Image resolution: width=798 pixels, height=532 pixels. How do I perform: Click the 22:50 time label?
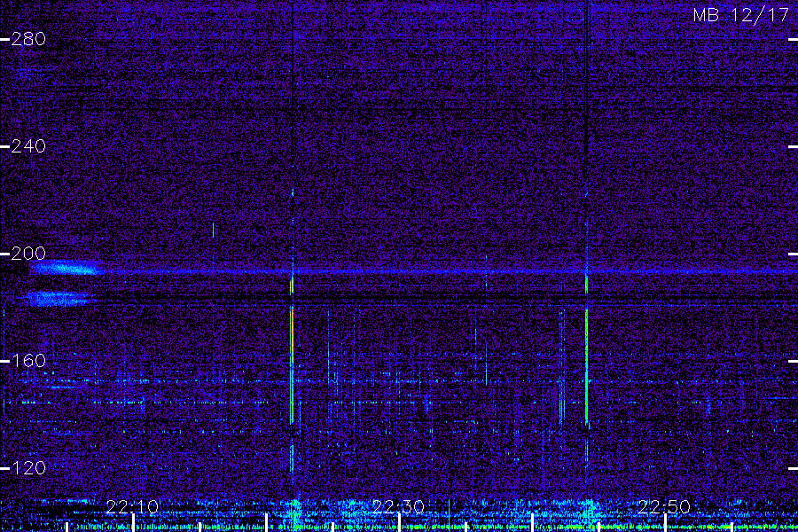point(664,507)
